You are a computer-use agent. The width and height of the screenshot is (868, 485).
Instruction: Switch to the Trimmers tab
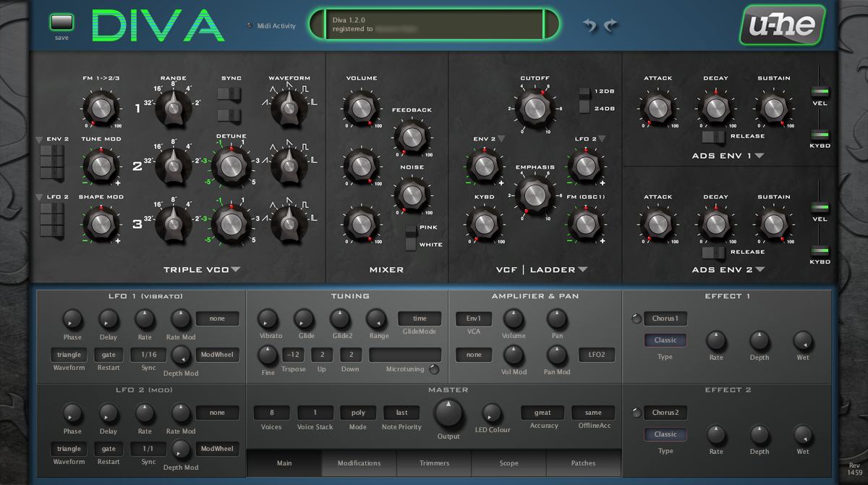pos(434,463)
